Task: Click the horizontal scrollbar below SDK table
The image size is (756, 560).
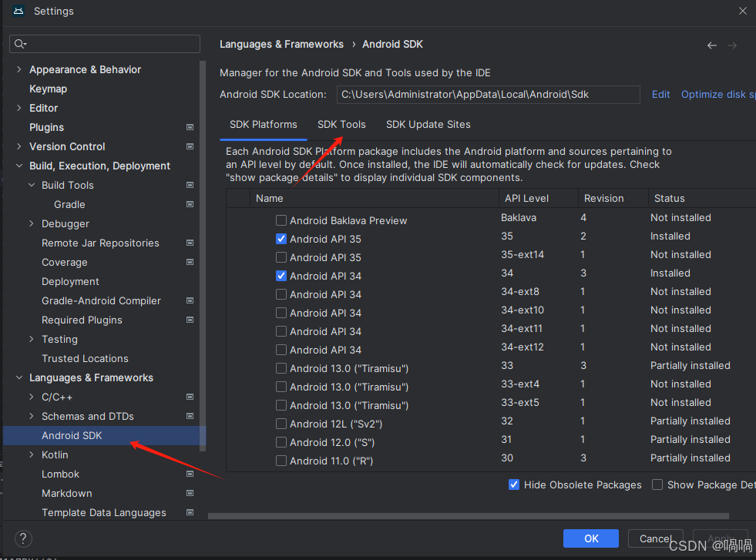Action: point(468,515)
